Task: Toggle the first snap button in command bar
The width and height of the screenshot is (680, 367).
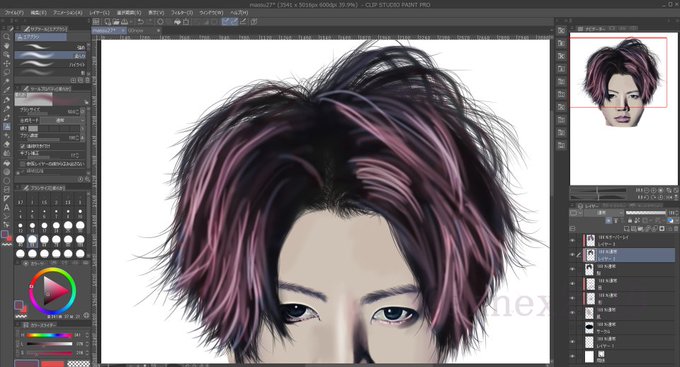Action: 226,21
